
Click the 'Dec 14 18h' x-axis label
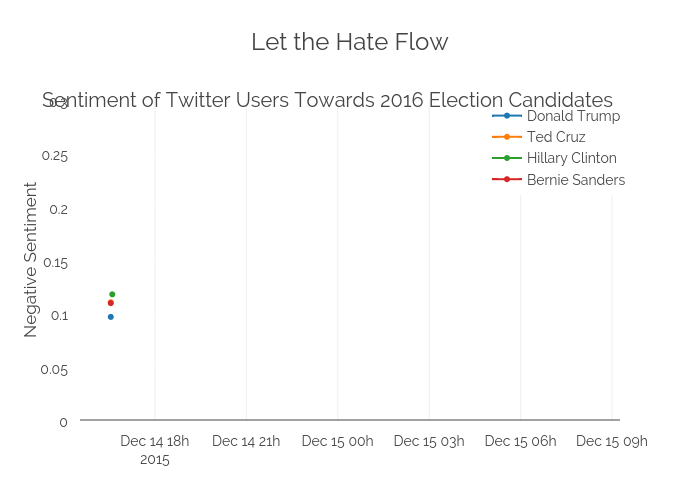coord(155,441)
